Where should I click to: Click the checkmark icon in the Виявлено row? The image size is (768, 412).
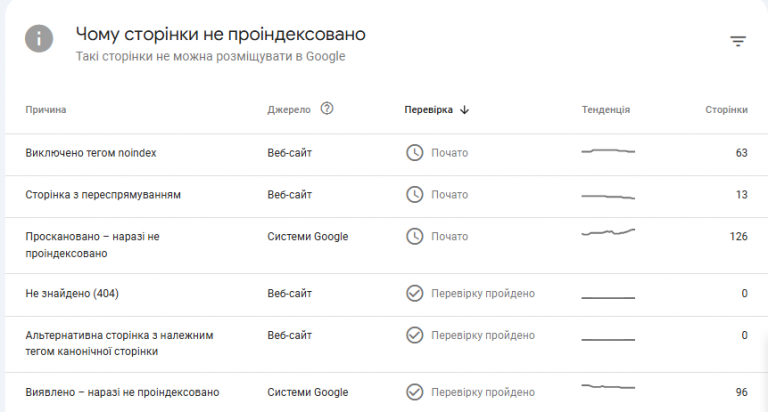(x=414, y=392)
